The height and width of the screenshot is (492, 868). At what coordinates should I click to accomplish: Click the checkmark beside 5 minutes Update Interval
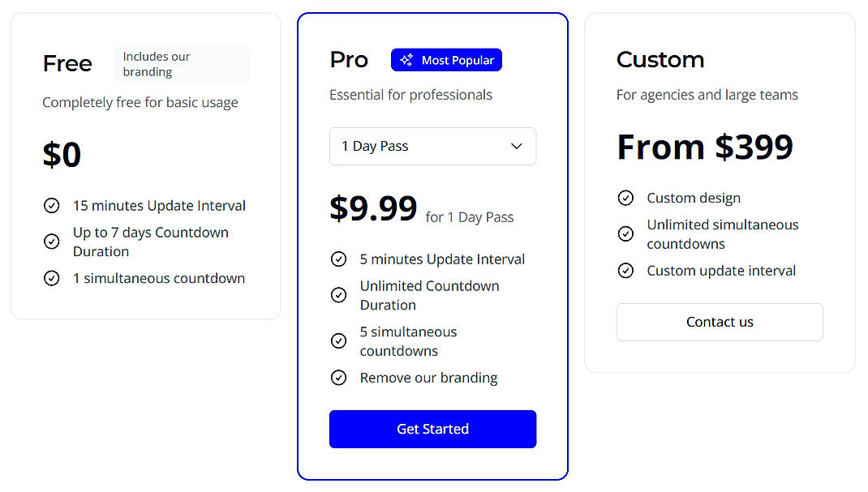click(339, 259)
